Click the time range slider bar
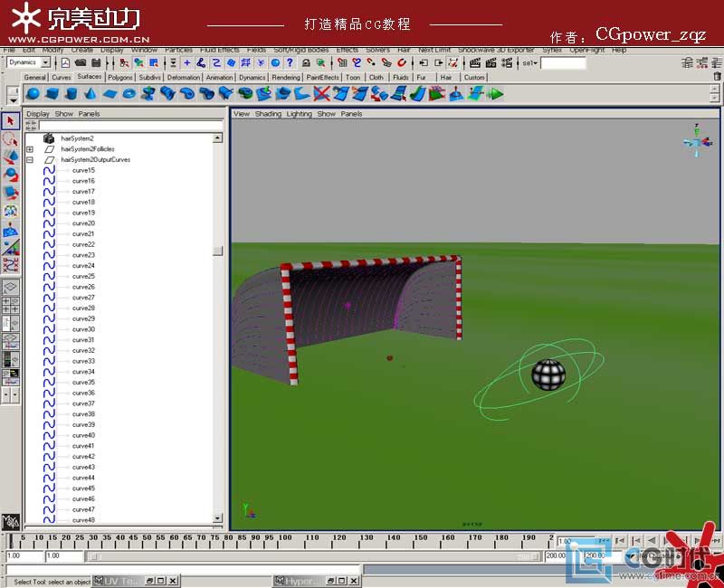 pos(312,556)
